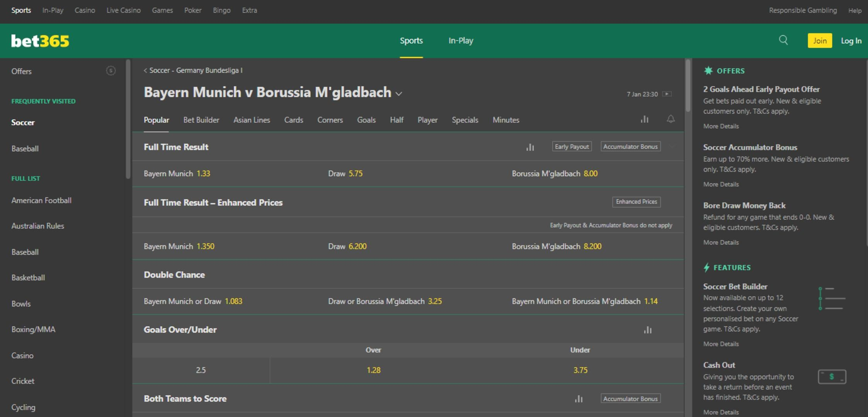
Task: Open American Football in full list
Action: point(41,200)
